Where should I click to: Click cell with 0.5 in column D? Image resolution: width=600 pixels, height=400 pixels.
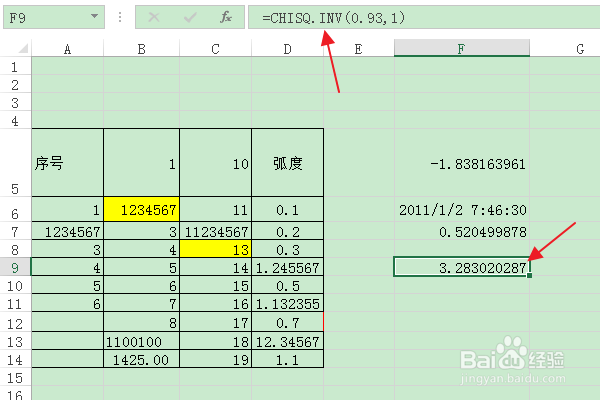[x=287, y=285]
